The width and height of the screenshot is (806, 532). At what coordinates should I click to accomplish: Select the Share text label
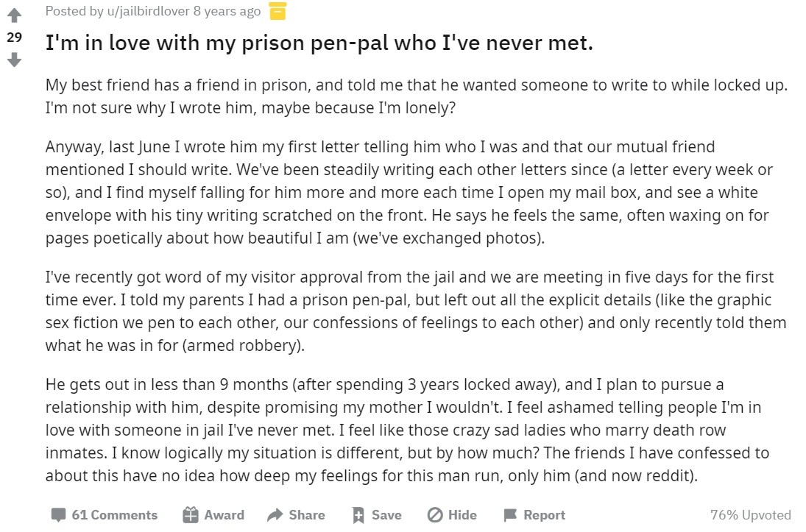point(307,515)
